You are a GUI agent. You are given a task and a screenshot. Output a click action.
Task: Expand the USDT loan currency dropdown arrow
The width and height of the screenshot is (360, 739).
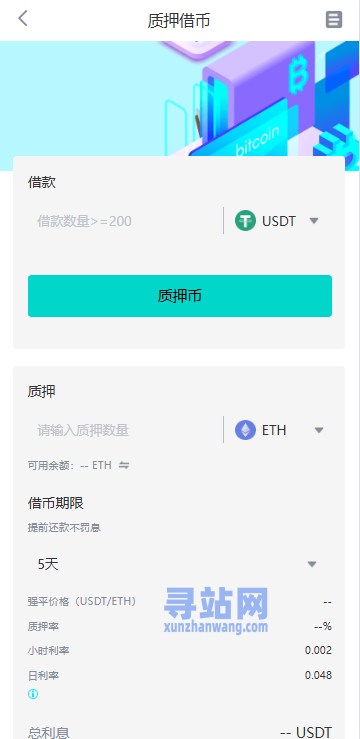point(314,221)
